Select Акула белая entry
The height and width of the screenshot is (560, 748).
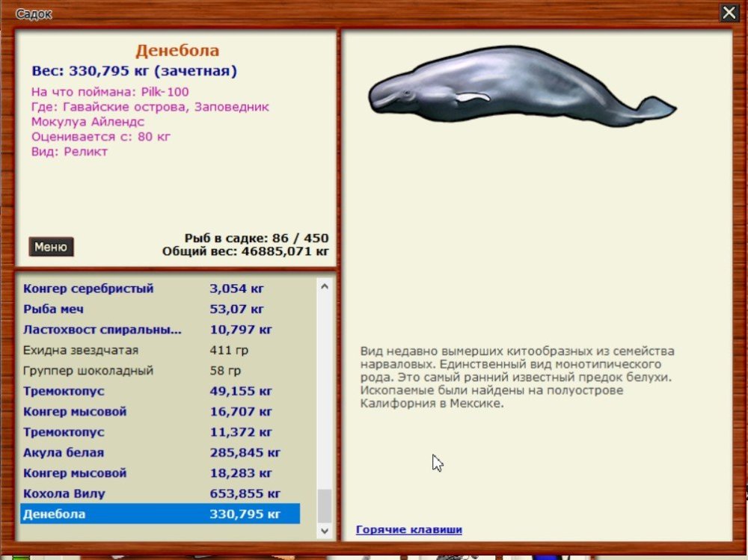click(x=160, y=452)
